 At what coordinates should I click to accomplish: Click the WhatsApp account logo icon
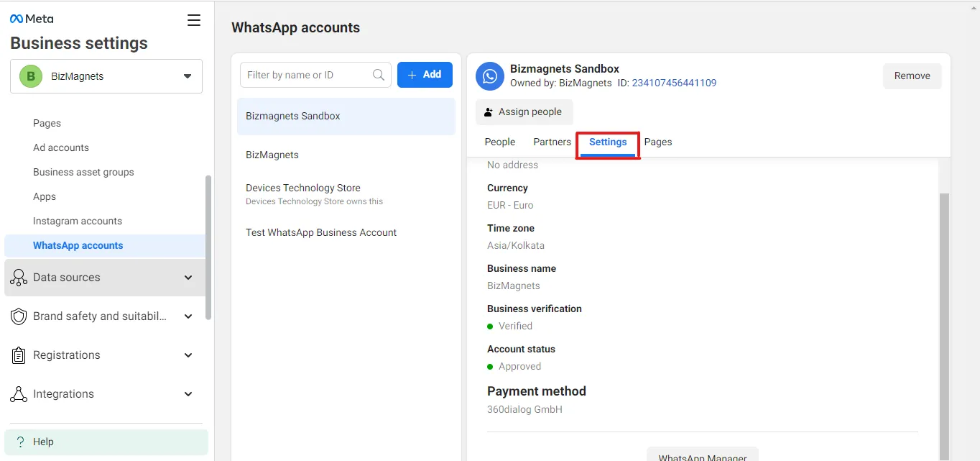click(x=490, y=76)
